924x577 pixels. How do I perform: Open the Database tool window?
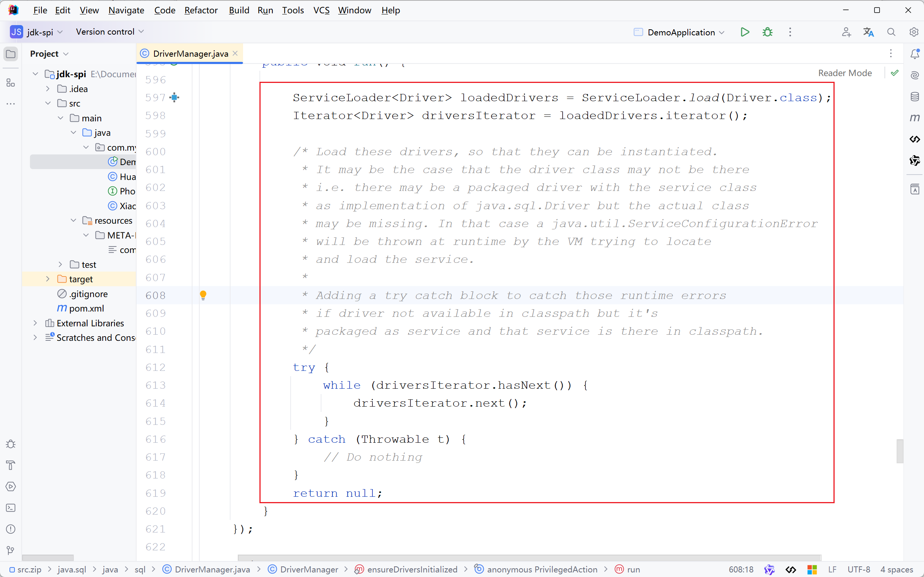click(914, 97)
